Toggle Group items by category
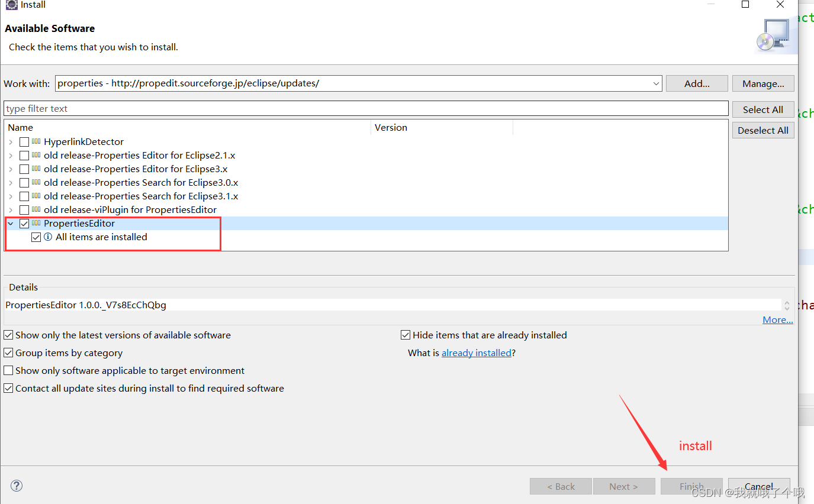Screen dimensions: 814x504 [8, 353]
